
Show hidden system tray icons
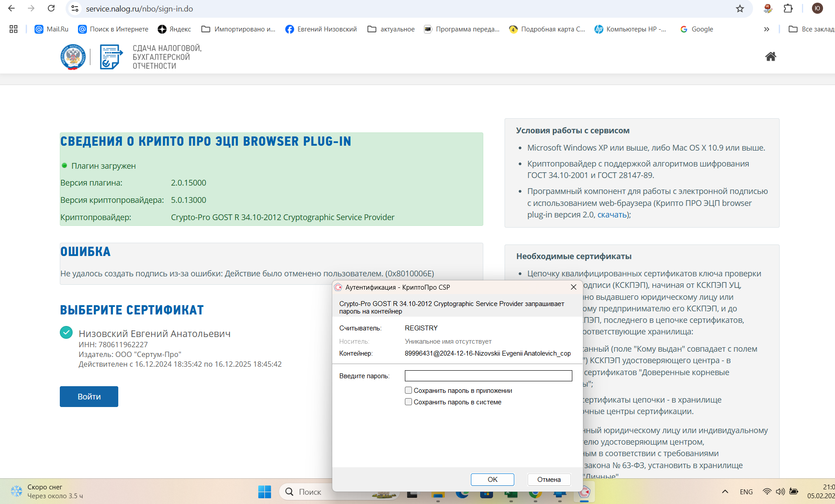coord(725,492)
